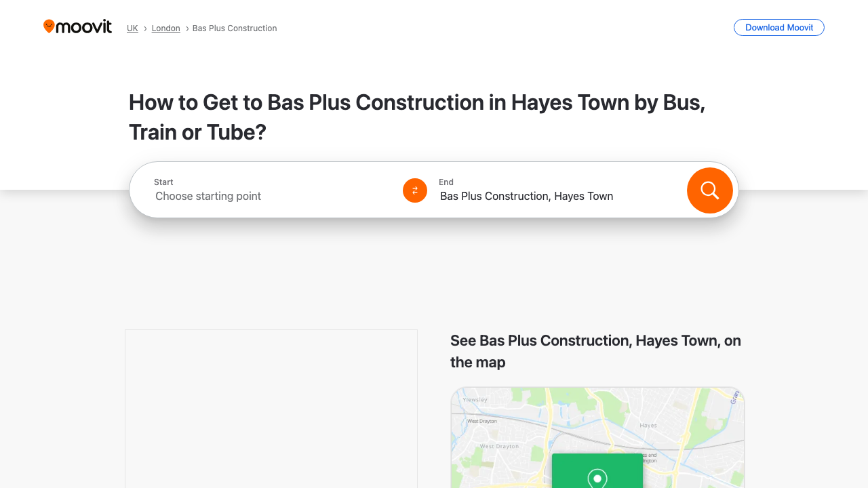Click the breadcrumb chevron after UK
The width and height of the screenshot is (868, 488).
(x=144, y=28)
